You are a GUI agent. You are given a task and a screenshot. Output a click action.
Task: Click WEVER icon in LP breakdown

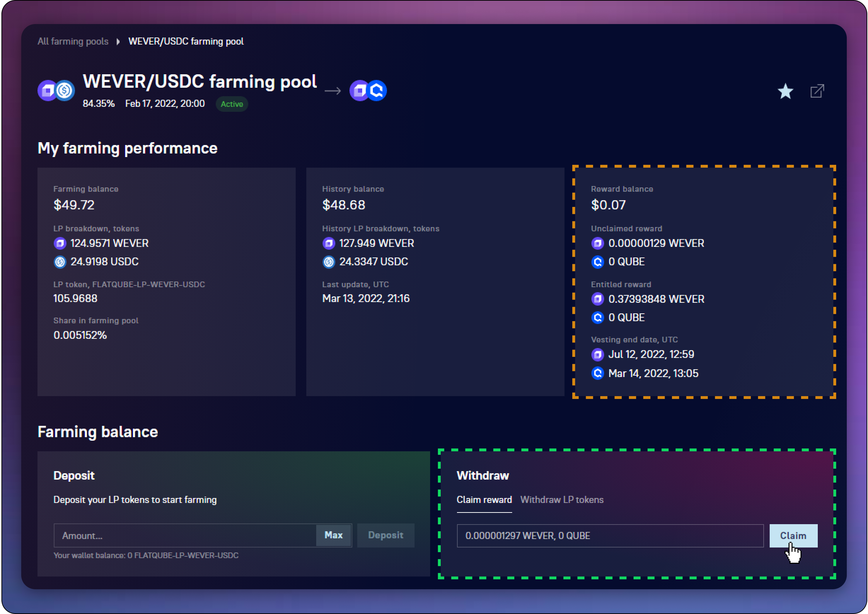click(60, 243)
